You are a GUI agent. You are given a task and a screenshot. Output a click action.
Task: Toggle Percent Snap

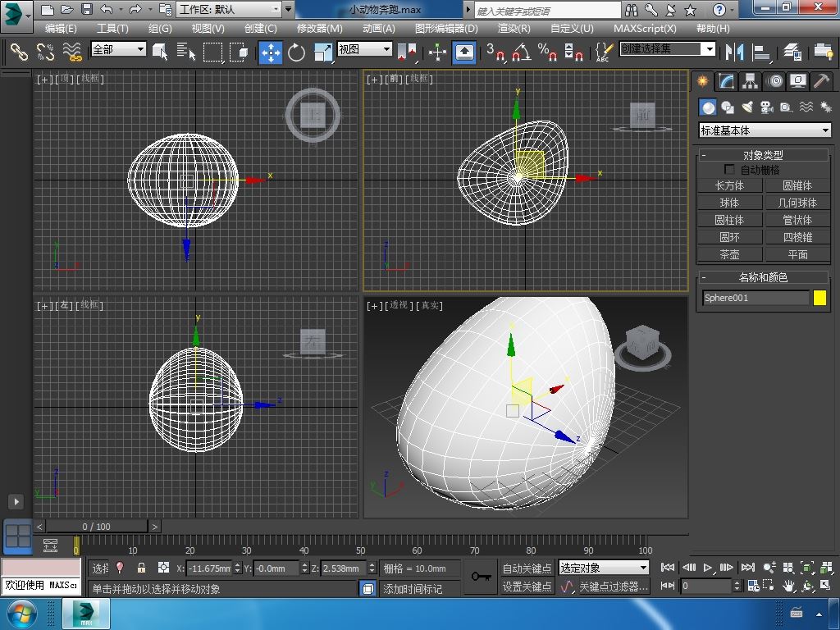(547, 52)
